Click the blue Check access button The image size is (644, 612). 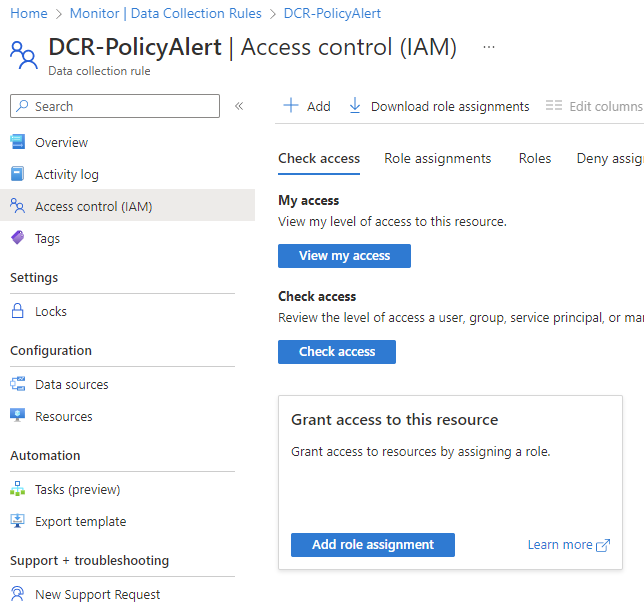click(337, 352)
